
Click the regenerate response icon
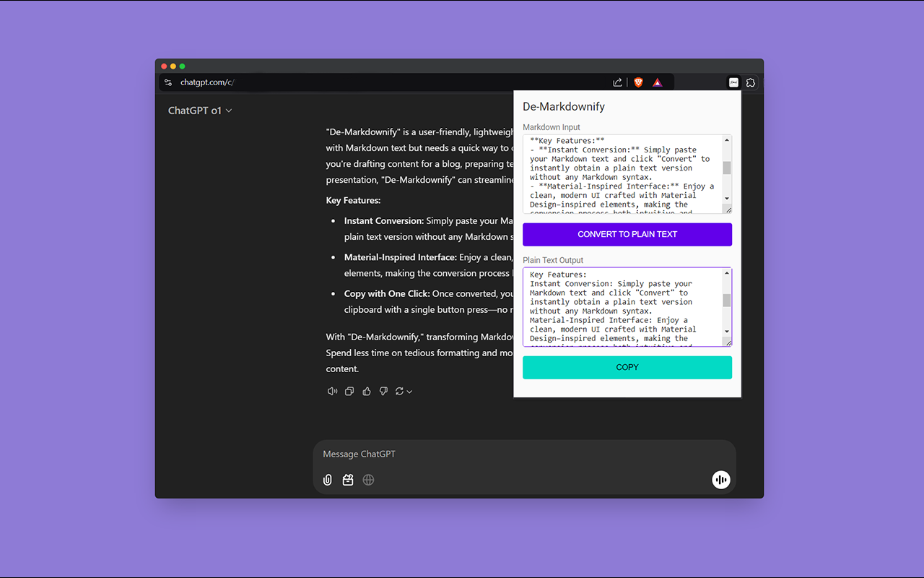[x=399, y=391]
